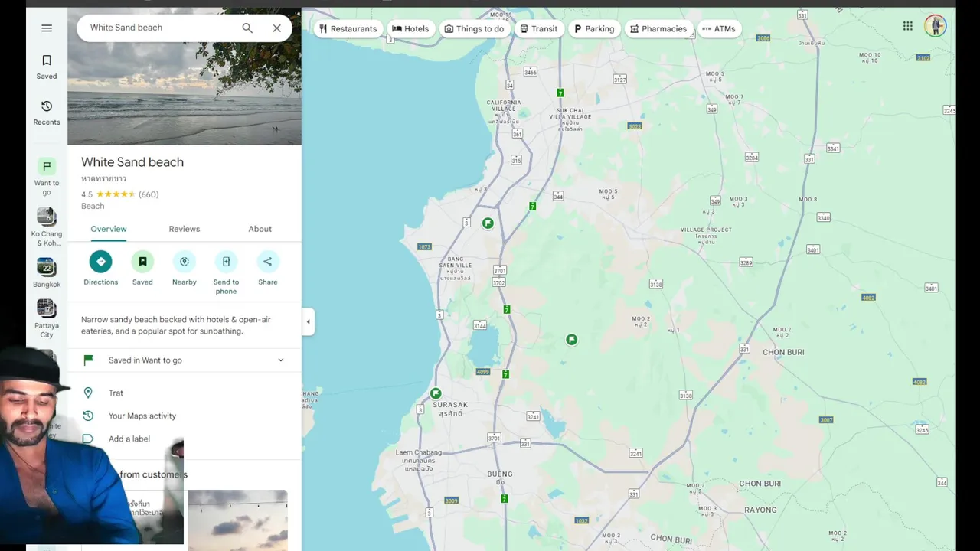980x551 pixels.
Task: Click Send to phone button
Action: pos(226,272)
